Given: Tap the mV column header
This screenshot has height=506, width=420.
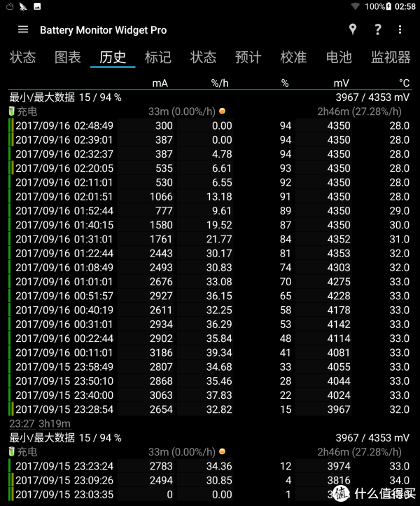Looking at the screenshot, I should click(341, 83).
